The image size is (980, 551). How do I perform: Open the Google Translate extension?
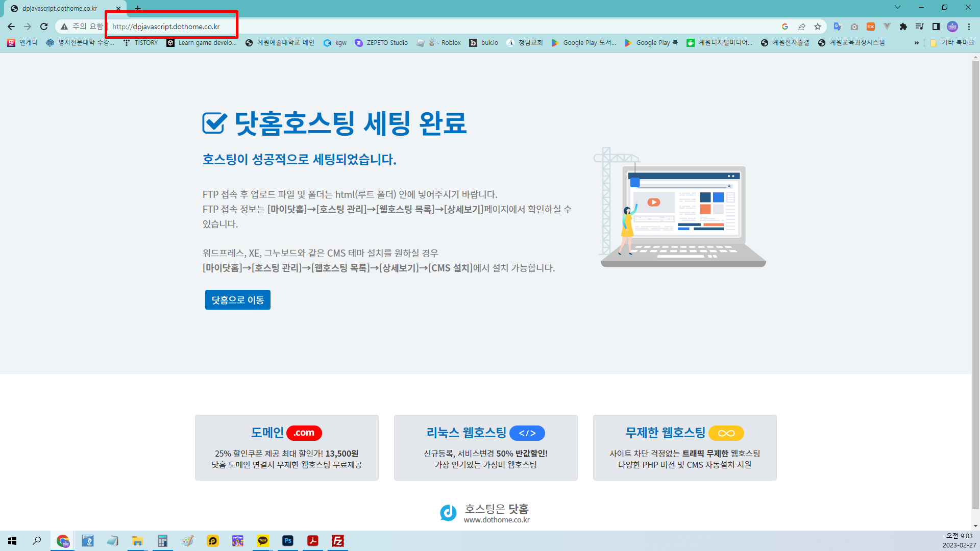(837, 27)
